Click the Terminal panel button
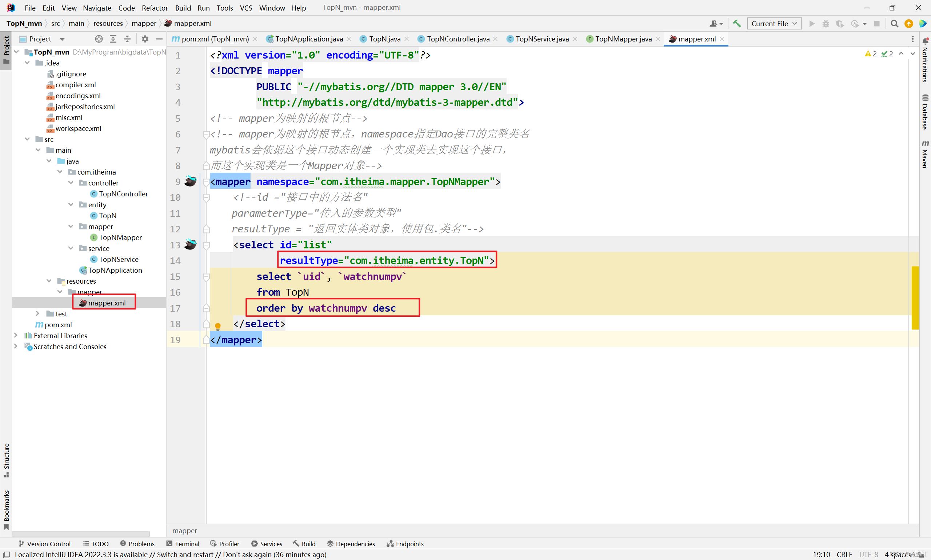Image resolution: width=931 pixels, height=560 pixels. coord(186,543)
